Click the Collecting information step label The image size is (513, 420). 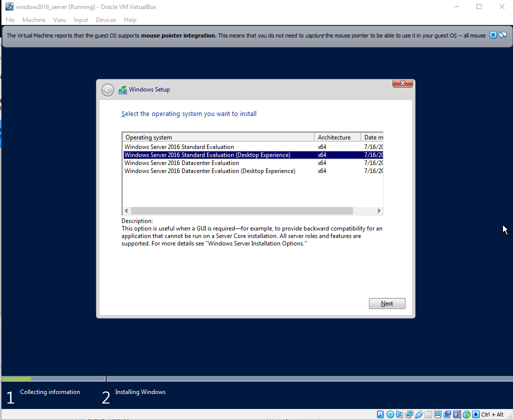(49, 392)
